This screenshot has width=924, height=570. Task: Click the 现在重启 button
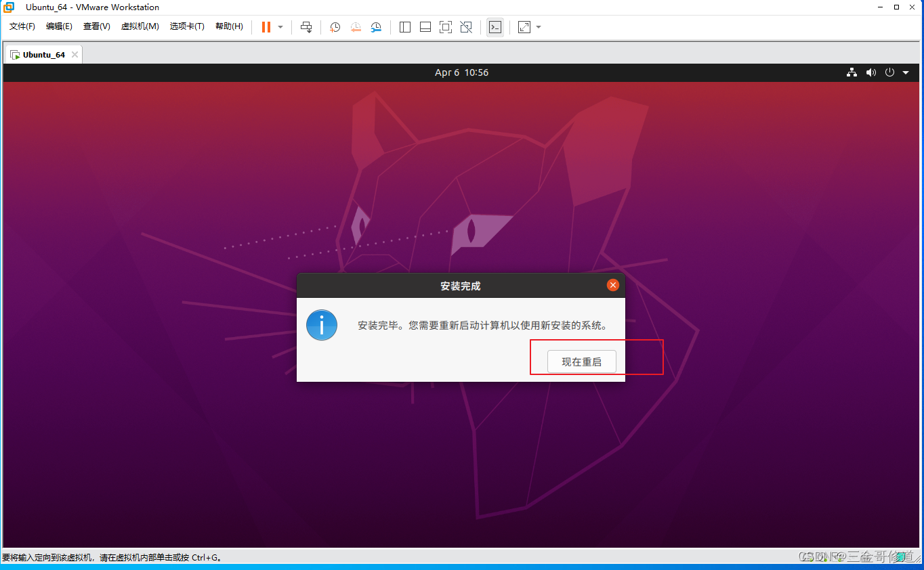pyautogui.click(x=582, y=362)
